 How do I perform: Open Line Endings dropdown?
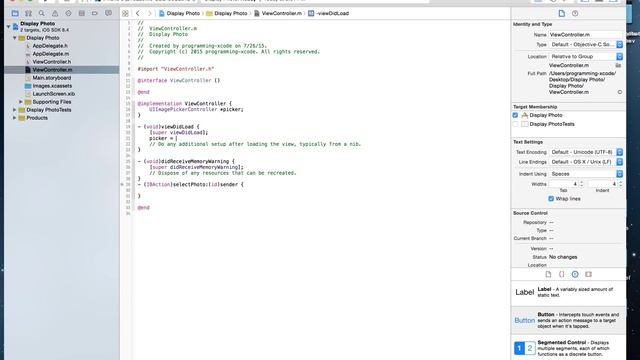586,162
